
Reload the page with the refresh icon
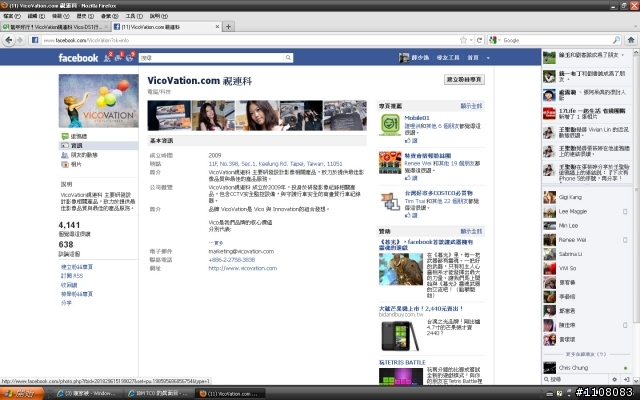coord(480,40)
